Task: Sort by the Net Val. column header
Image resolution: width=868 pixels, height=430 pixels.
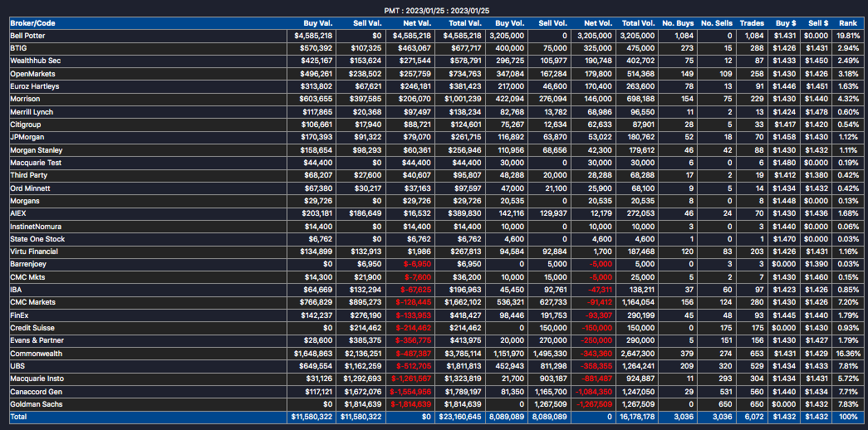Action: tap(418, 23)
